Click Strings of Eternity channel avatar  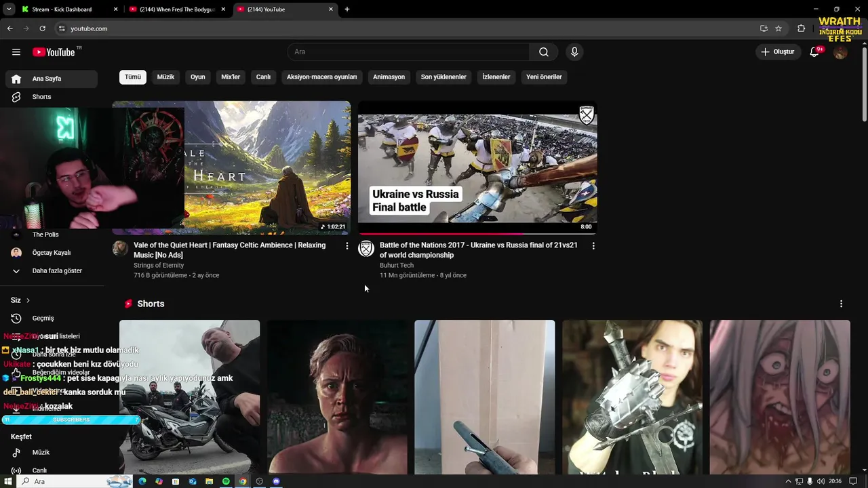[x=120, y=248]
